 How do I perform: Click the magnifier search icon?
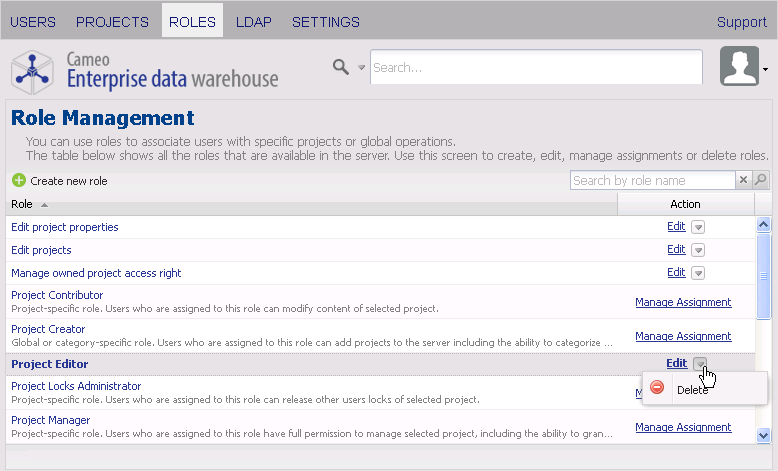point(341,67)
